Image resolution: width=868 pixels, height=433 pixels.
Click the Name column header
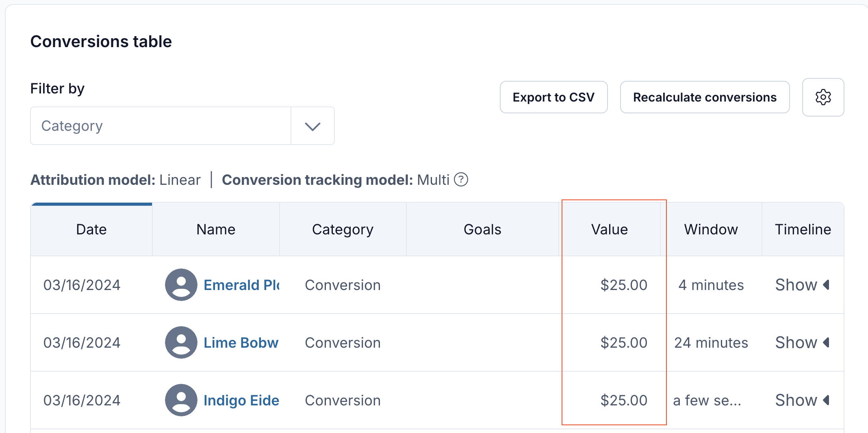click(x=216, y=229)
